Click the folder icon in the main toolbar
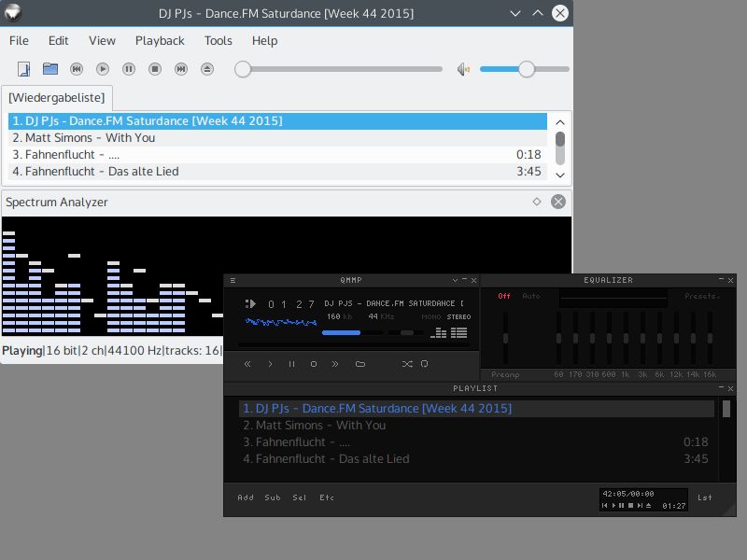This screenshot has height=560, width=747. tap(50, 69)
